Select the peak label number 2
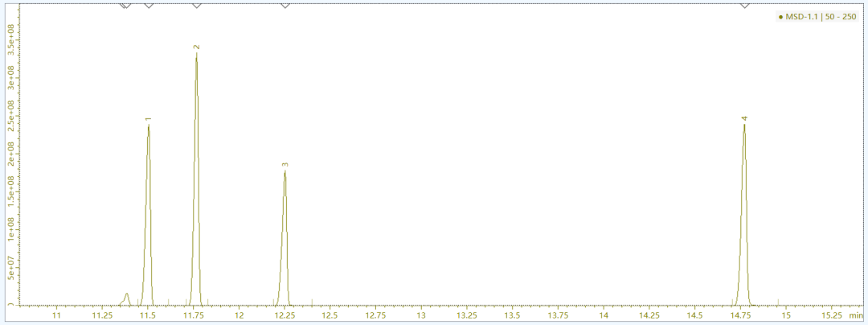Viewport: 868px width, 325px height. (x=196, y=47)
